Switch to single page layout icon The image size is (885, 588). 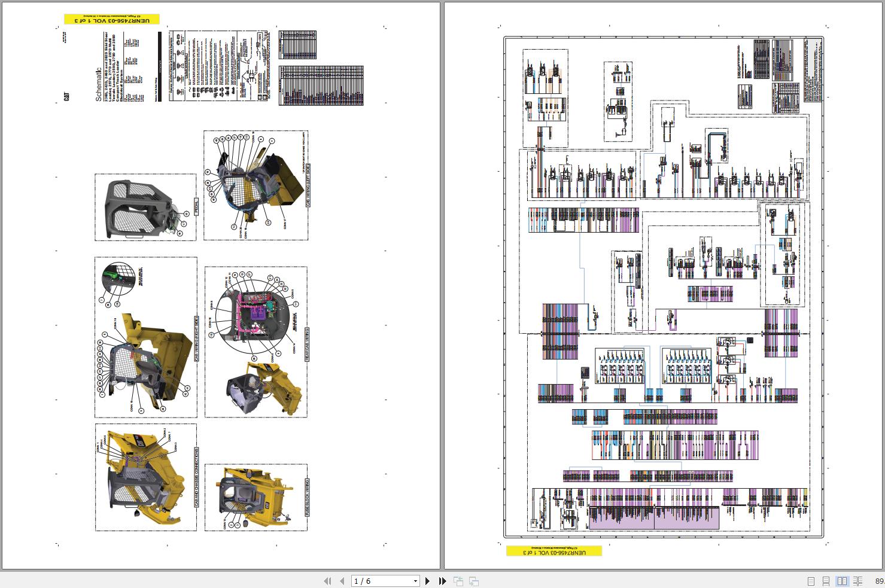811,581
